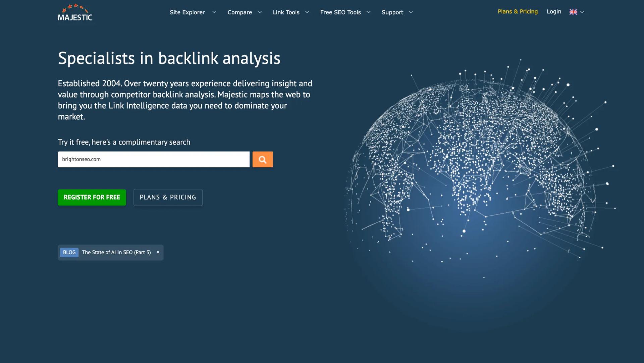Viewport: 644px width, 363px height.
Task: Click the Login link
Action: point(554,12)
